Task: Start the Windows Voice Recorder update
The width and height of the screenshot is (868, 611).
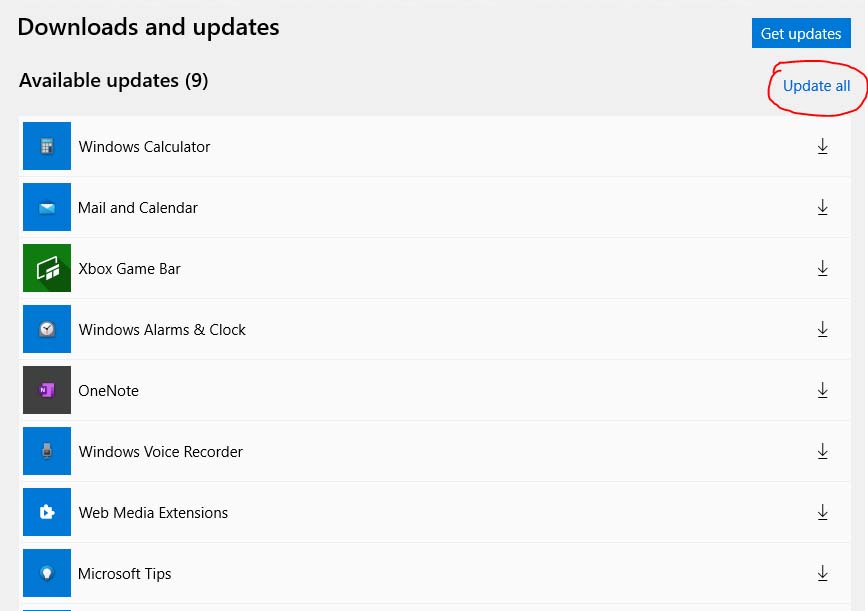Action: coord(822,451)
